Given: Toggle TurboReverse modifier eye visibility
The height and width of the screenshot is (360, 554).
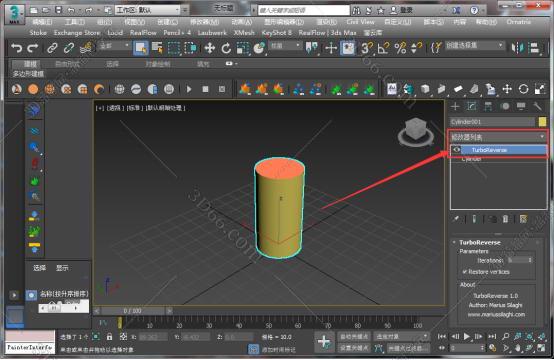Looking at the screenshot, I should click(x=457, y=150).
